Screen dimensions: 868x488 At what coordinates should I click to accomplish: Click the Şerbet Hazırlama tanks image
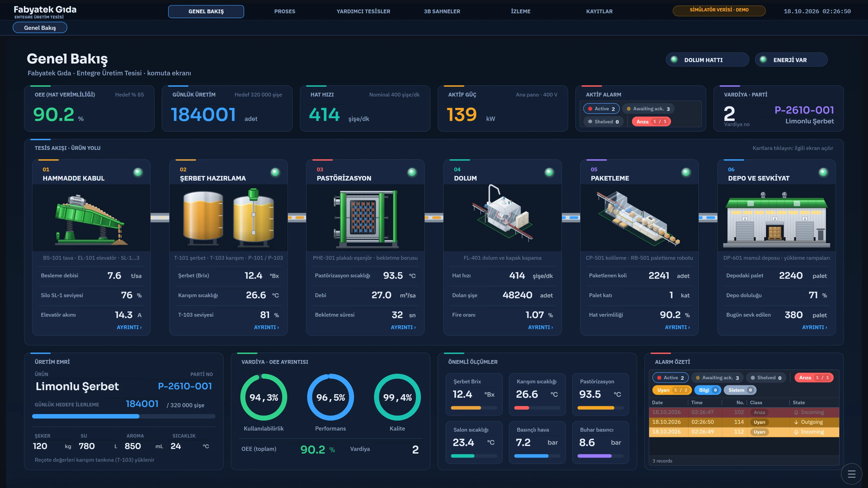pyautogui.click(x=228, y=217)
